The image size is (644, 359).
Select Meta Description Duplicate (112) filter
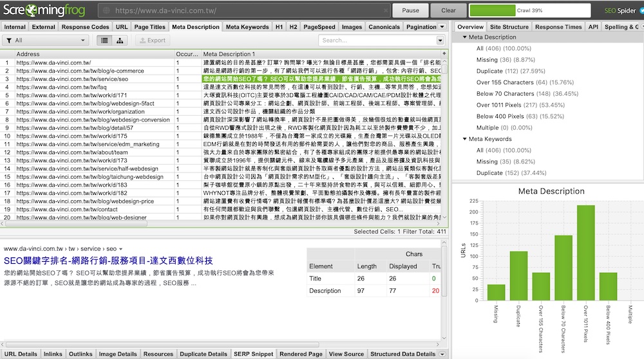[x=511, y=71]
